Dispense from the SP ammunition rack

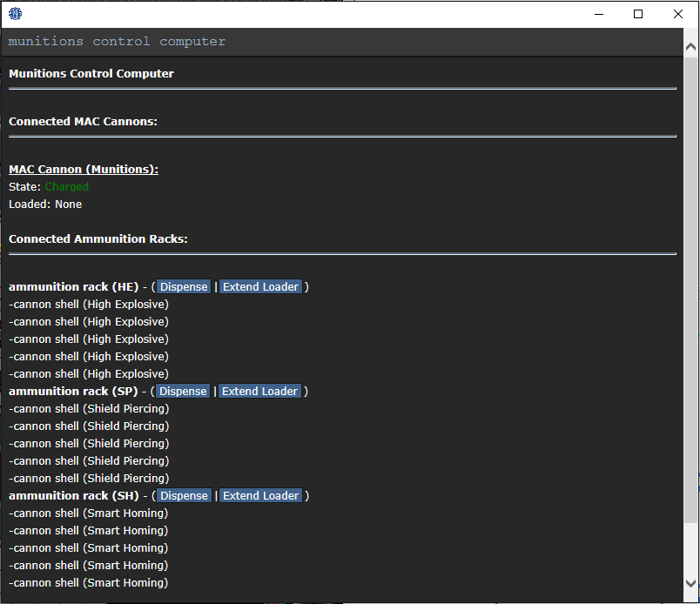pos(183,391)
